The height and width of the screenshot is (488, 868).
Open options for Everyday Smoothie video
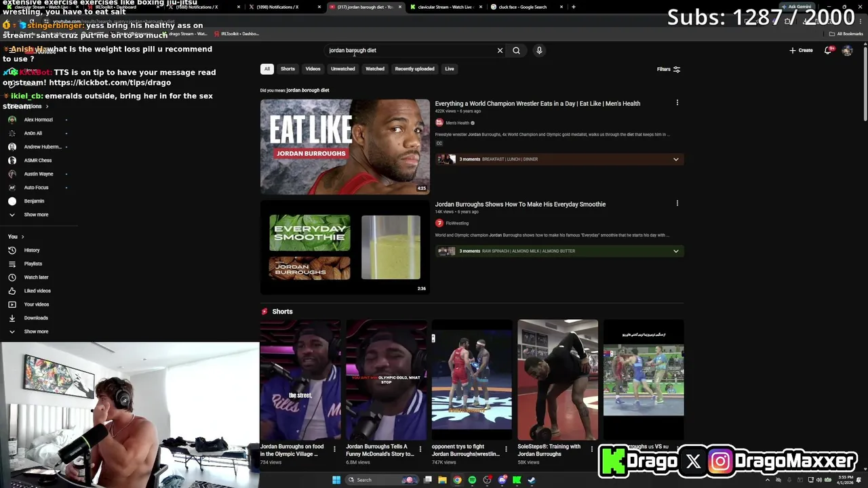tap(677, 203)
